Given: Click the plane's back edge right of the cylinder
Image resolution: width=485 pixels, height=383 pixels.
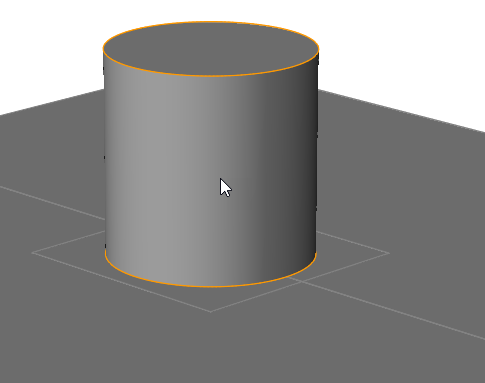Looking at the screenshot, I should coord(401,110).
